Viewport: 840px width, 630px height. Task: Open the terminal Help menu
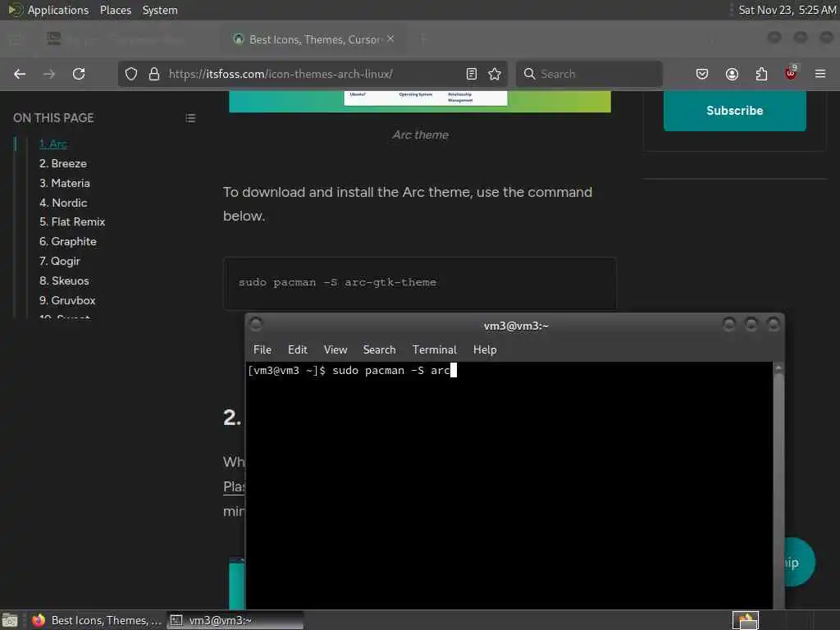pyautogui.click(x=485, y=349)
